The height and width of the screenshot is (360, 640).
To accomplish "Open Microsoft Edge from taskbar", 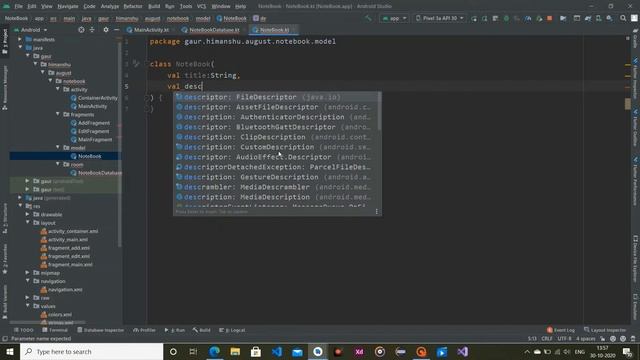I will (214, 351).
